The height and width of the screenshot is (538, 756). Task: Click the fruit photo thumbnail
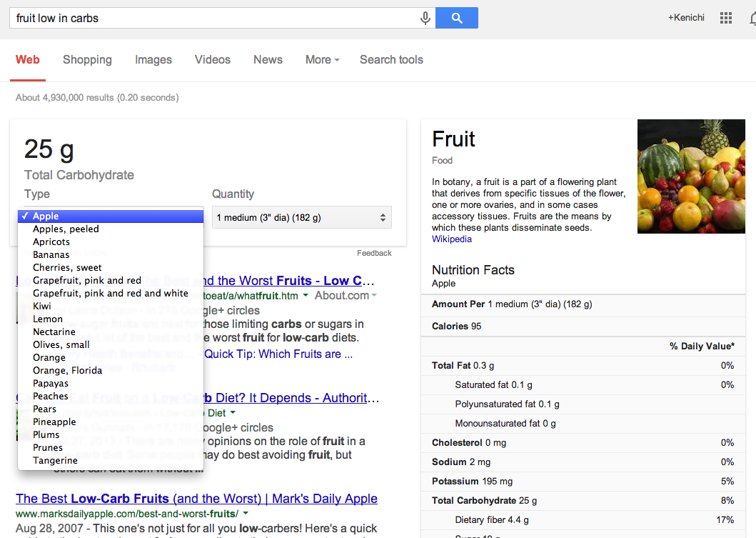coord(691,176)
